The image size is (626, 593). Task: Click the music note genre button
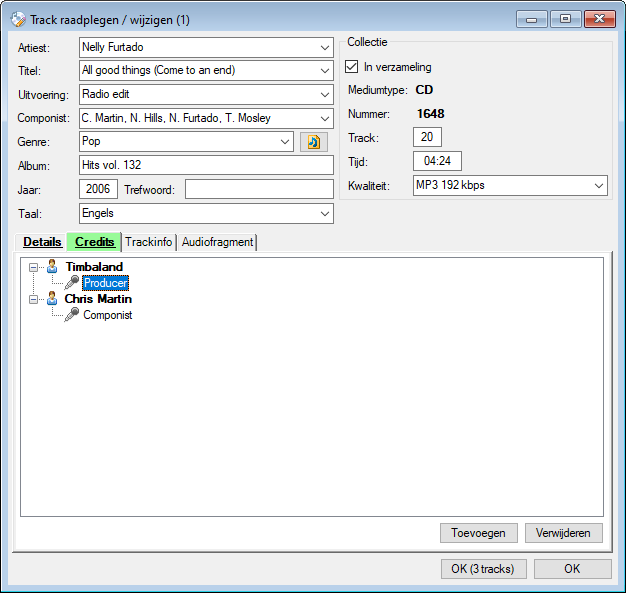(x=314, y=142)
